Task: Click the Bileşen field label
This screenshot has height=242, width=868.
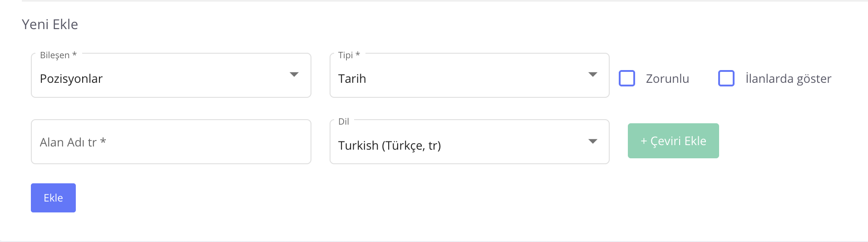Action: point(55,55)
